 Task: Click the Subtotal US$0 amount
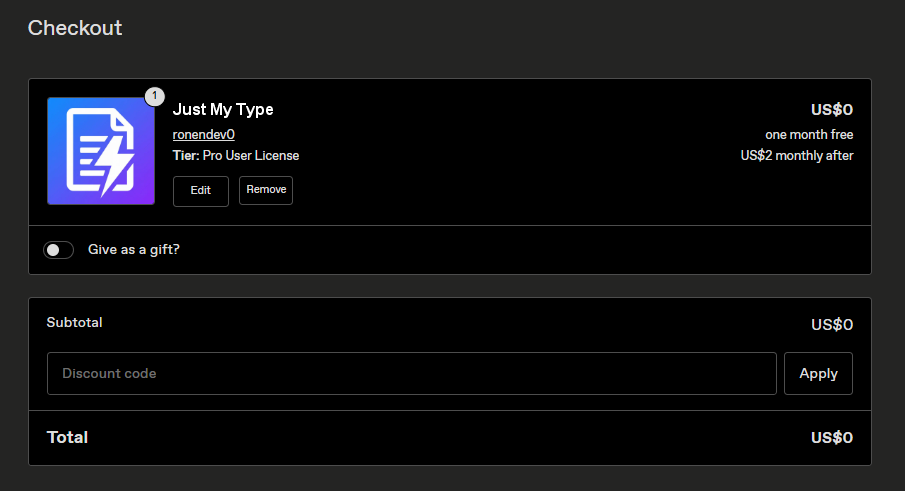(x=832, y=324)
